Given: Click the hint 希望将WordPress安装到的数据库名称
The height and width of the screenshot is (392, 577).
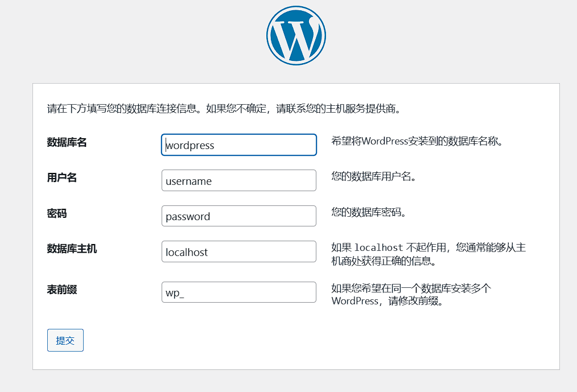Looking at the screenshot, I should tap(417, 141).
